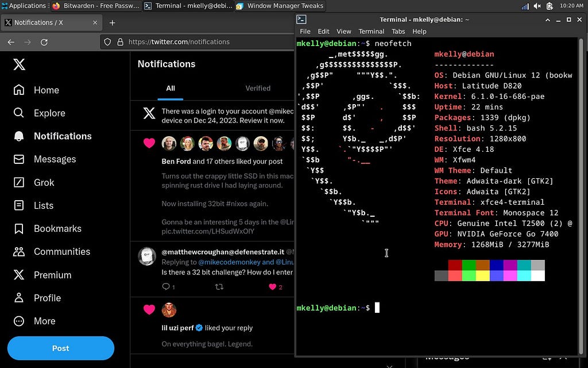Open matthewcroughan's profile avatar

point(147,256)
